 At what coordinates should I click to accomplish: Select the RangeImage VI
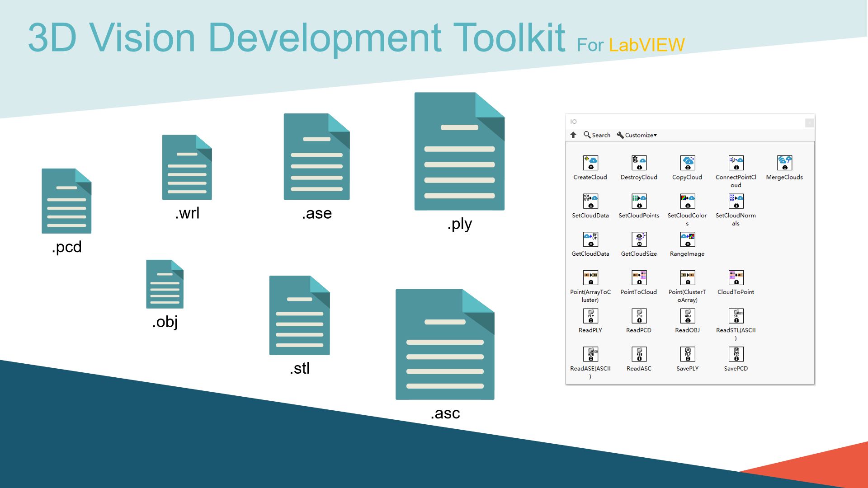[687, 239]
